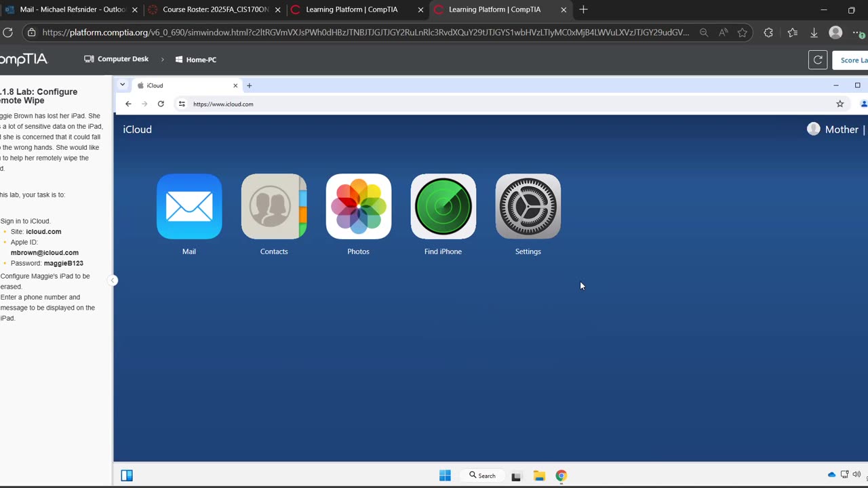Open the network tray icon
The height and width of the screenshot is (488, 868).
tap(845, 475)
